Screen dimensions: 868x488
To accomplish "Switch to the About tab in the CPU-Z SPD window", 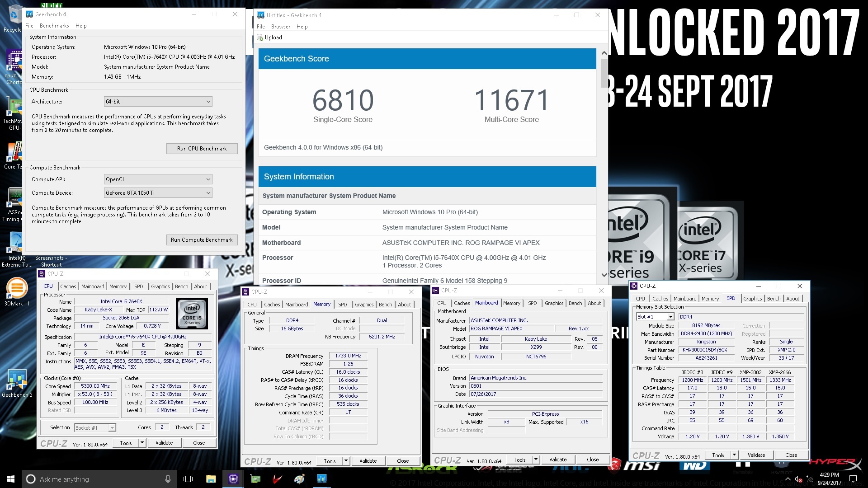I will click(x=793, y=299).
